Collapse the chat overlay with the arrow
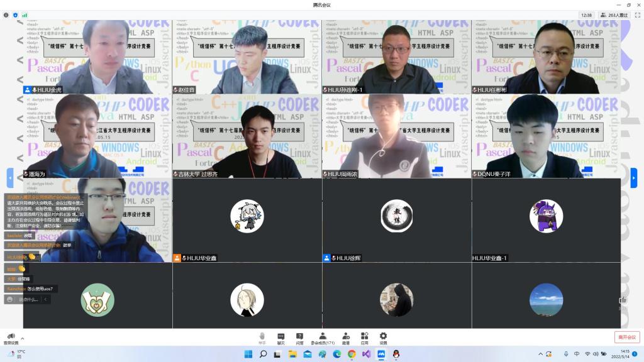Viewport: 644px width, 362px height. pos(46,300)
